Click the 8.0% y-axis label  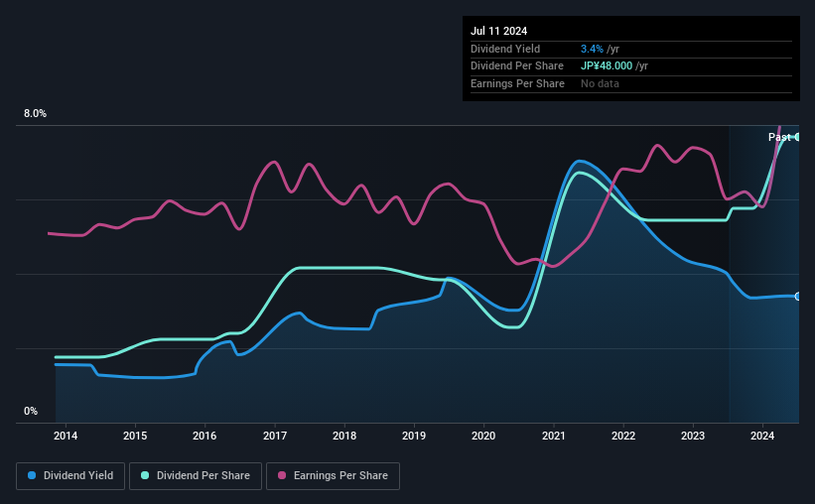[x=35, y=113]
